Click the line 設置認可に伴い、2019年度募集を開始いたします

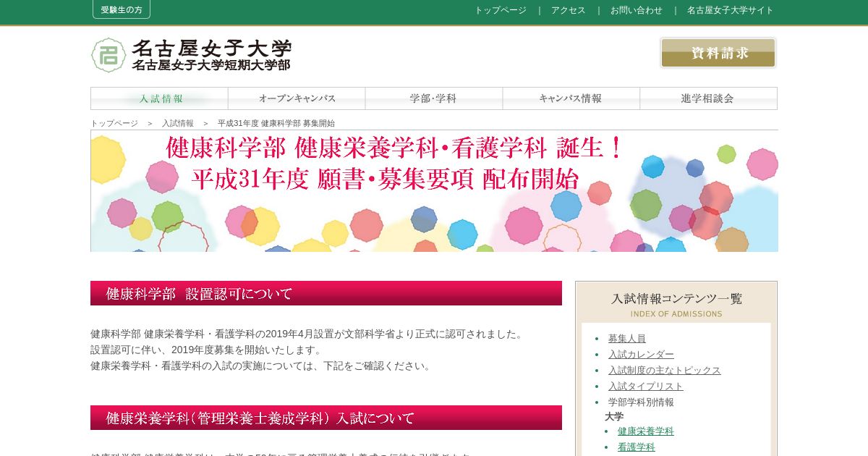[x=206, y=350]
